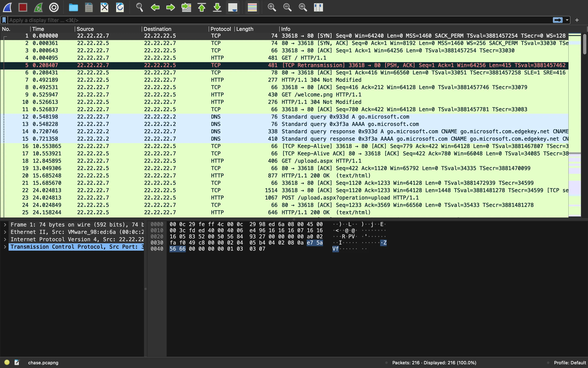The height and width of the screenshot is (368, 588).
Task: Toggle auto-scroll during live capture
Action: 233,7
